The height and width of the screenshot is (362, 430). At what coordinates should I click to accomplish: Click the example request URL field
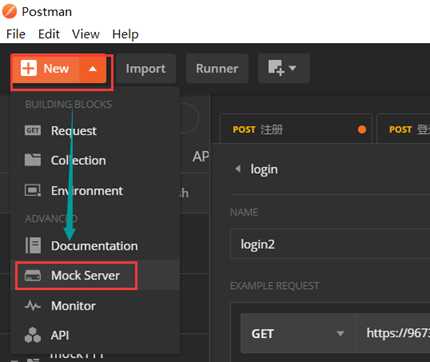coord(393,333)
